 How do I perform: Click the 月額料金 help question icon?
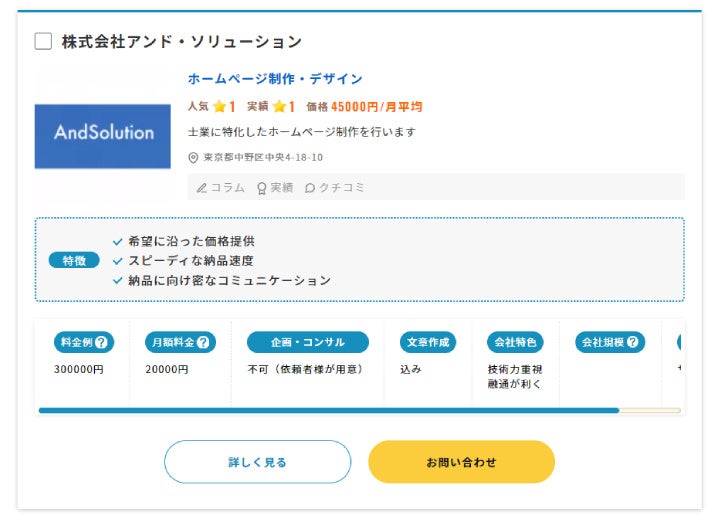point(203,342)
